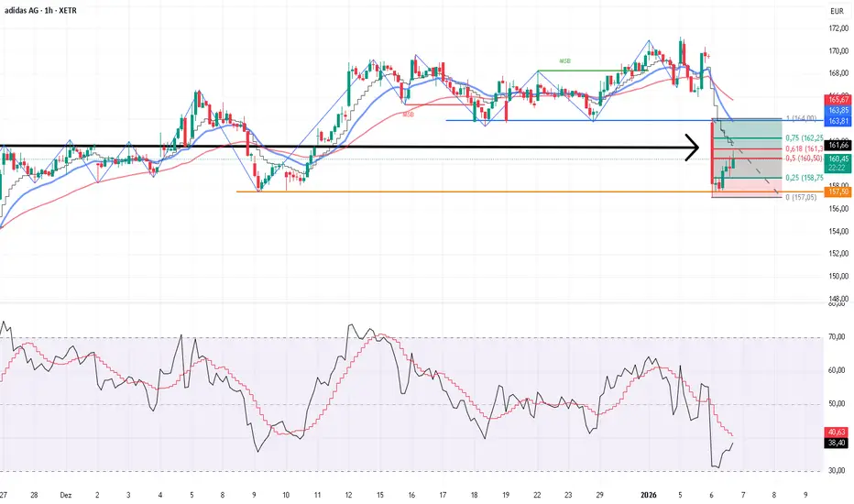Click the '23' date on time axis

569,495
